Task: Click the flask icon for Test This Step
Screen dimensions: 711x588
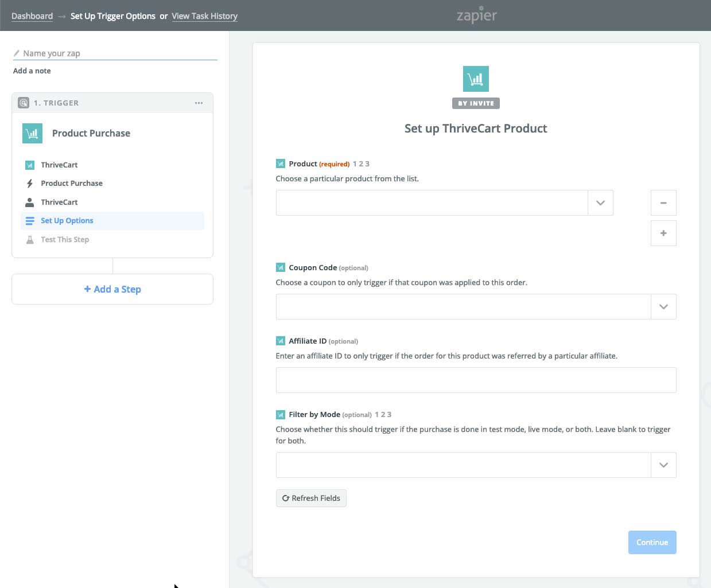Action: [30, 240]
